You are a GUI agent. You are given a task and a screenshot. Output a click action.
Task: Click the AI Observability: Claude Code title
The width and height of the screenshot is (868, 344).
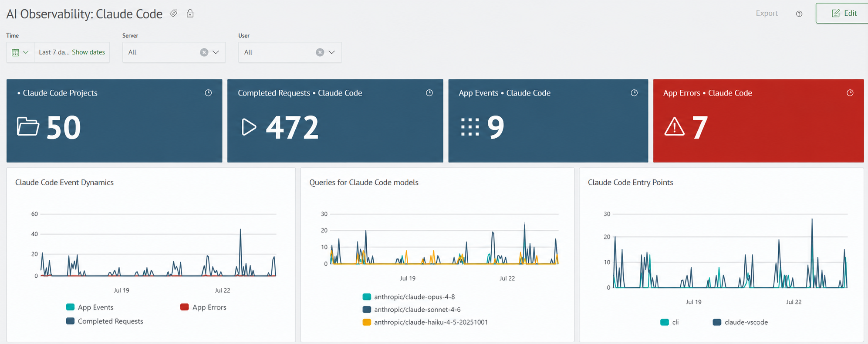point(84,14)
